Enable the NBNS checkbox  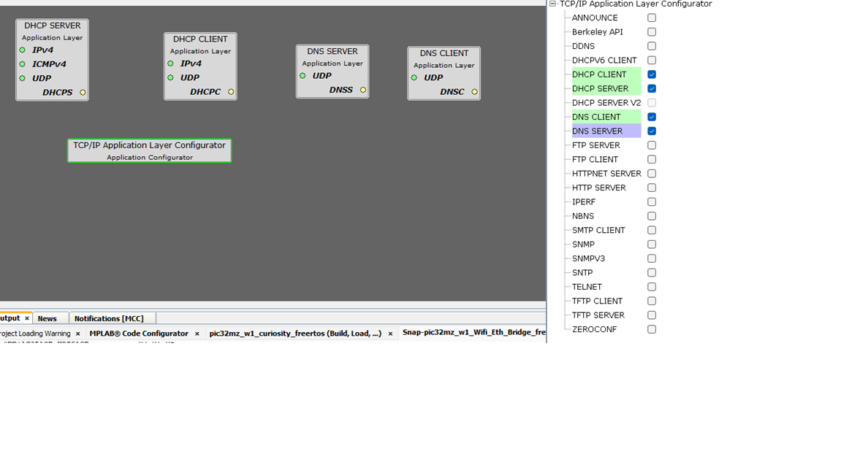pos(652,216)
